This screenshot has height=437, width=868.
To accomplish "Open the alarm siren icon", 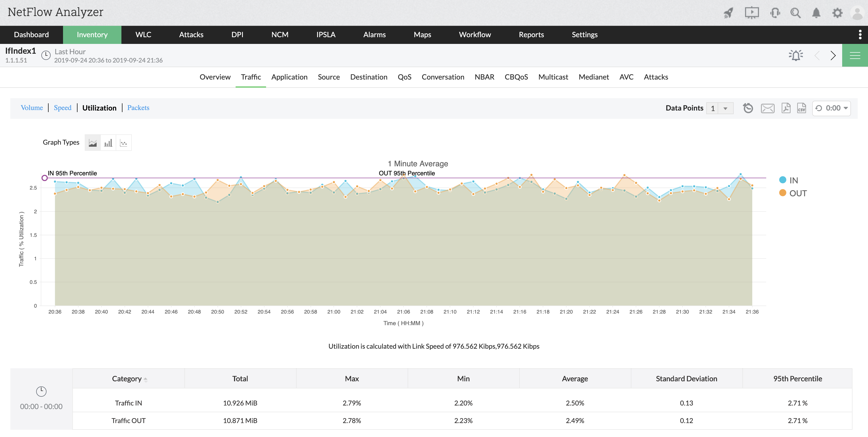I will point(796,55).
